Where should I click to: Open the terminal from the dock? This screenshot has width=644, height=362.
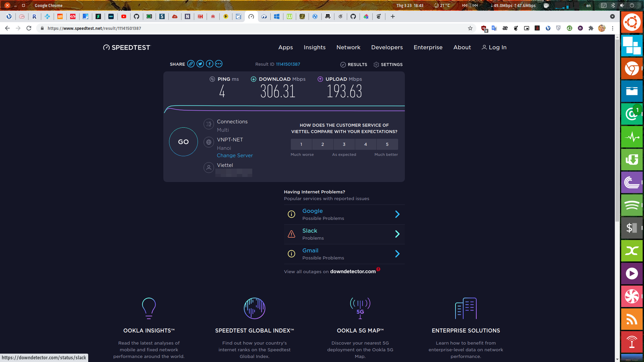(632, 228)
